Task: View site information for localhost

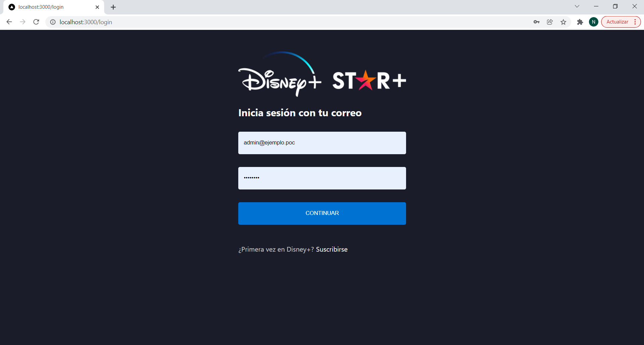Action: coord(53,22)
